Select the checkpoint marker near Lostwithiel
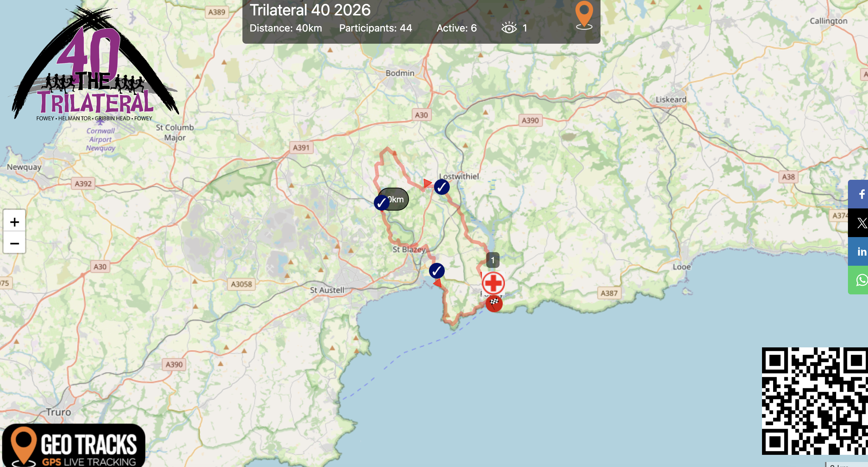 (x=442, y=187)
